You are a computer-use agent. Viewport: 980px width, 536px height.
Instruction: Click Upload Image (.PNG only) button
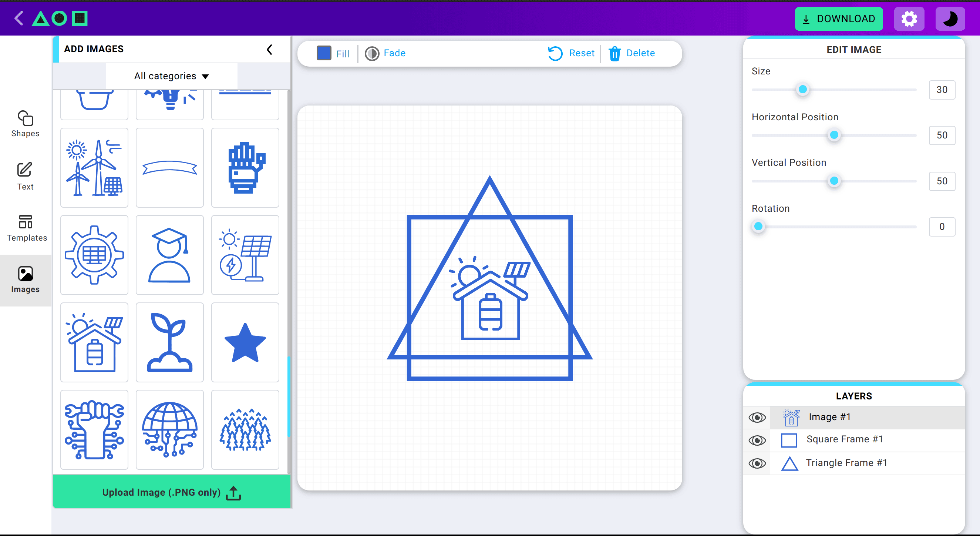(x=171, y=492)
